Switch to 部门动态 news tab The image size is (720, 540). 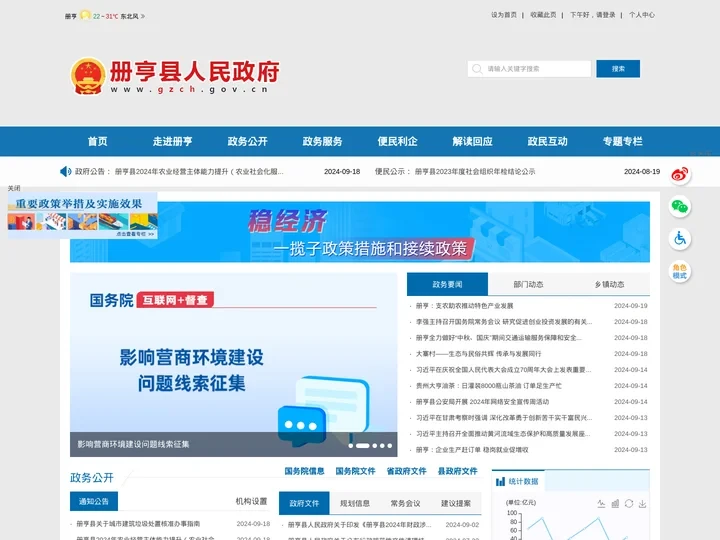pyautogui.click(x=528, y=284)
